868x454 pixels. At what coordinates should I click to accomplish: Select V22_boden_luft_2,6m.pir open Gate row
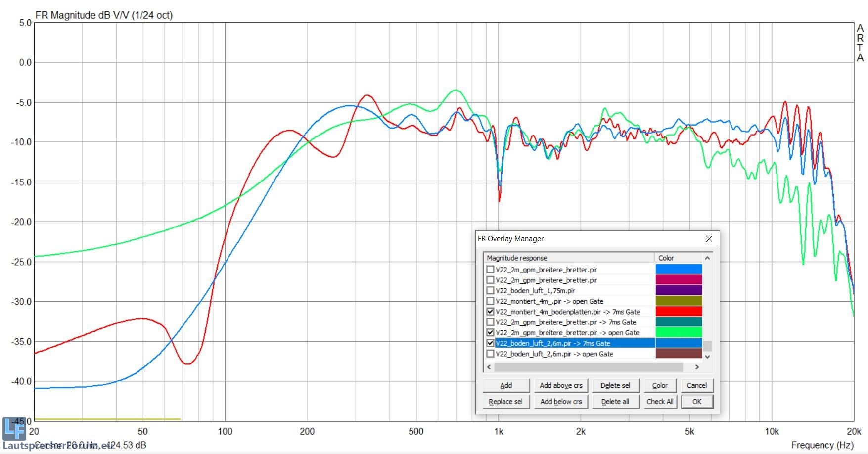[554, 354]
